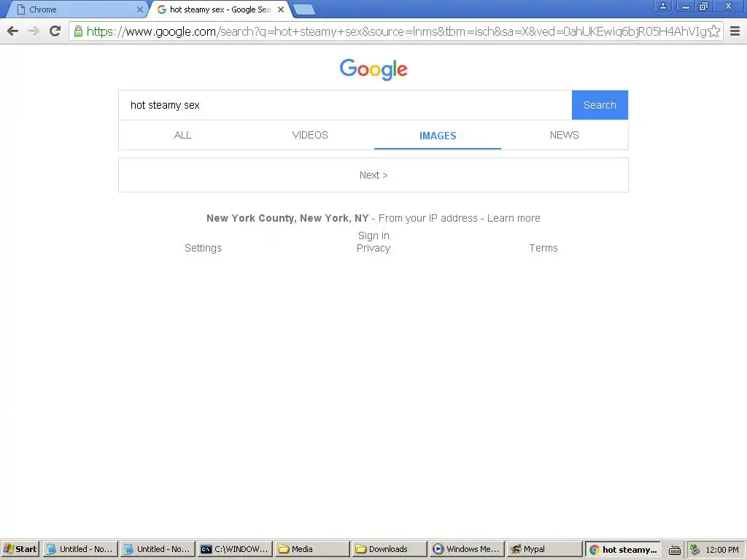Screen dimensions: 747x560
Task: Restore down the Chrome window
Action: tap(704, 7)
